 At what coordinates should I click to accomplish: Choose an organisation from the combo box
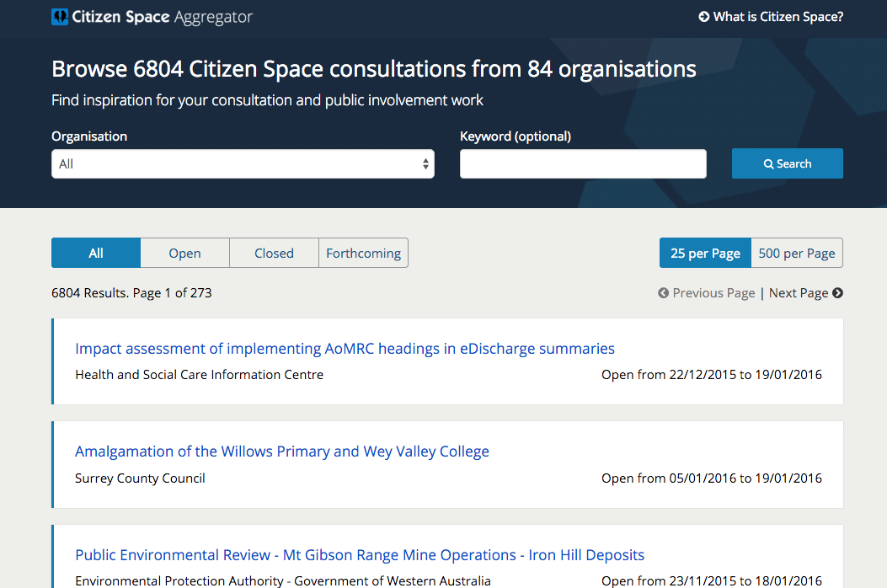point(243,163)
